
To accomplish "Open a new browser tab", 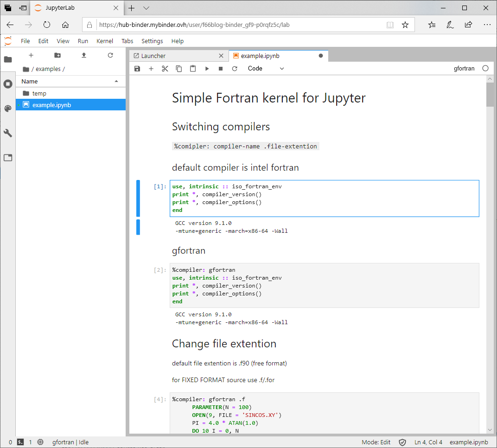I will (x=132, y=8).
